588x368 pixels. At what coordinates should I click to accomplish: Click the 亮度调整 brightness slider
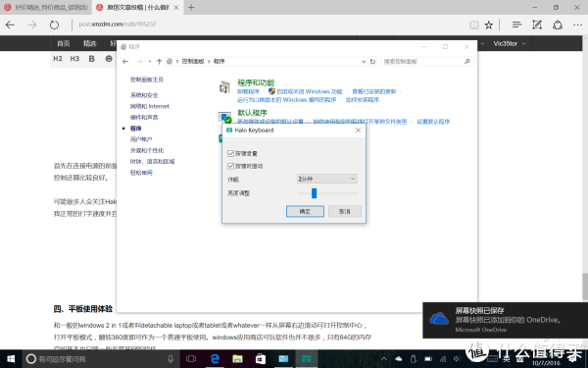(327, 193)
